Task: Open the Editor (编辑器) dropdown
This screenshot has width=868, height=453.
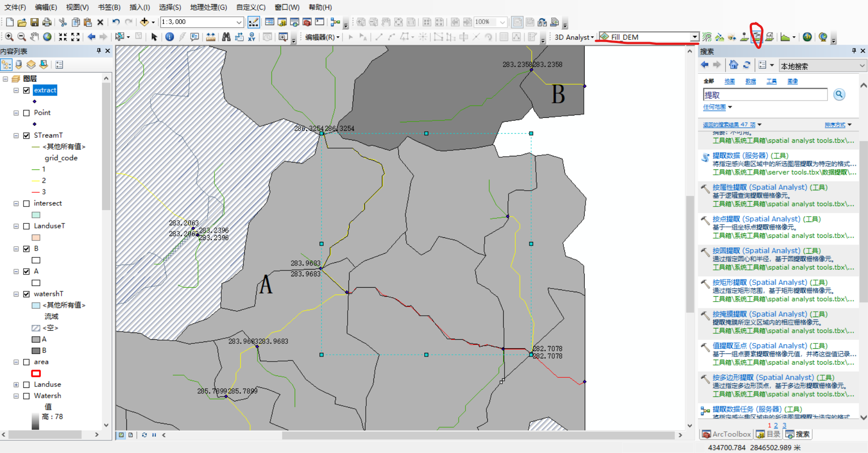Action: [x=322, y=37]
